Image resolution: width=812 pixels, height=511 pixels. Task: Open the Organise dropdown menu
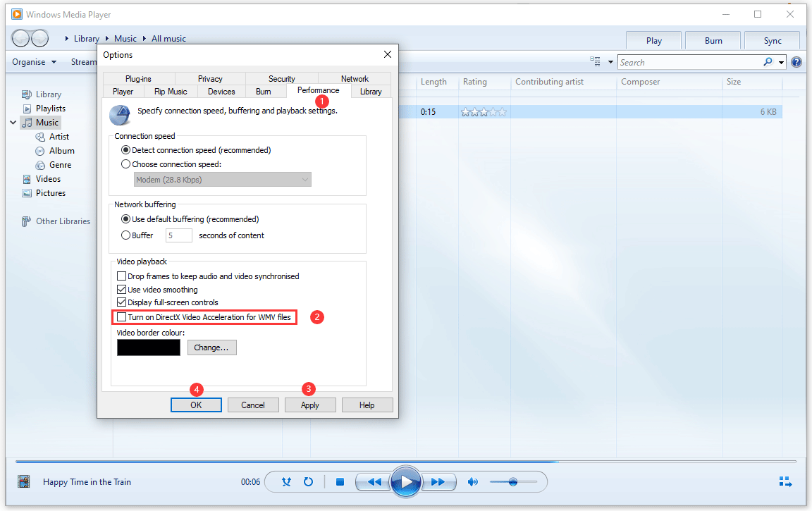[x=34, y=62]
